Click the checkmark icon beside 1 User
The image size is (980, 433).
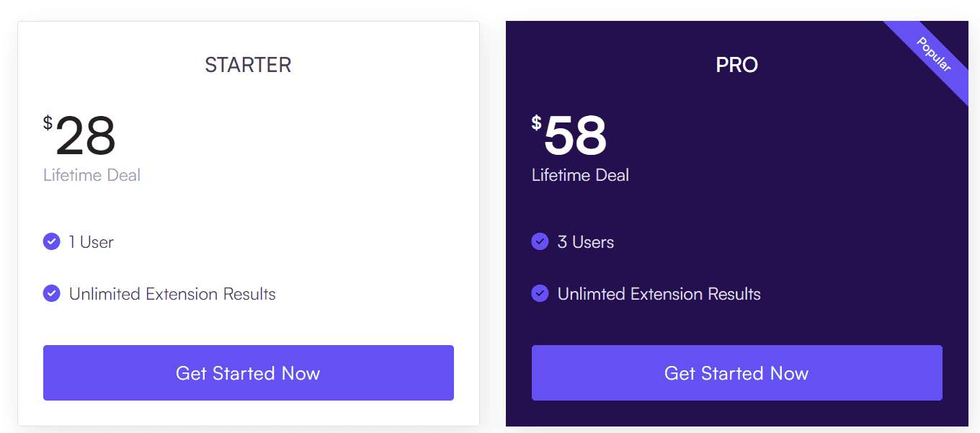point(51,241)
